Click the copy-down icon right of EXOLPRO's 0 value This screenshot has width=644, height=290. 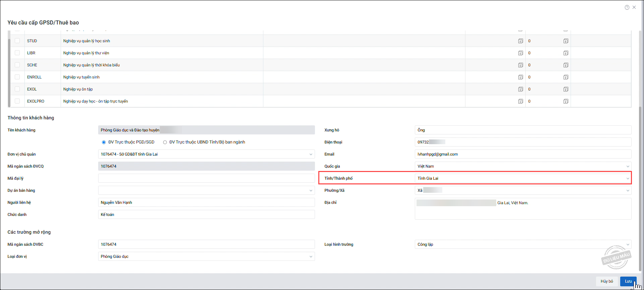566,101
